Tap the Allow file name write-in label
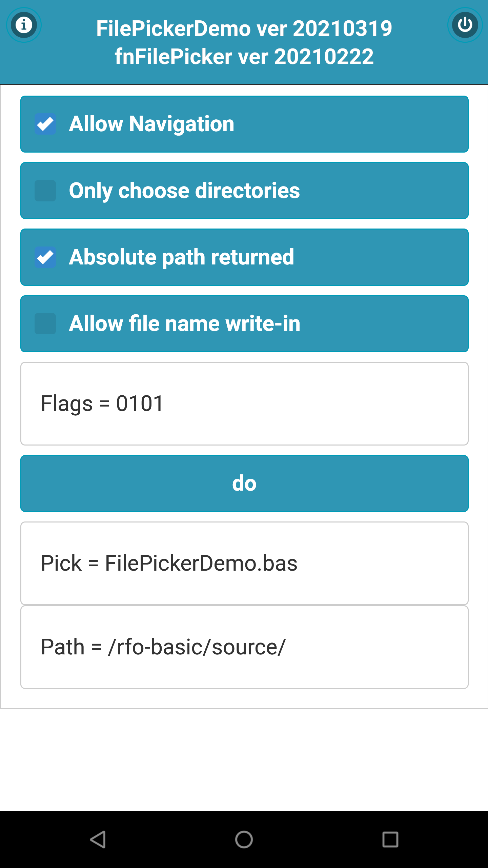The height and width of the screenshot is (868, 488). pyautogui.click(x=184, y=323)
